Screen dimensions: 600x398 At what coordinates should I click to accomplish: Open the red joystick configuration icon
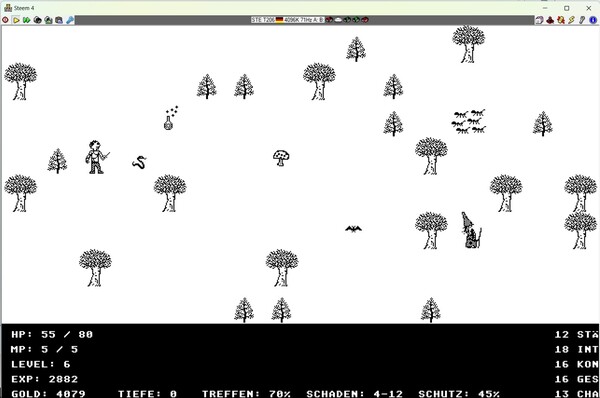pyautogui.click(x=550, y=20)
